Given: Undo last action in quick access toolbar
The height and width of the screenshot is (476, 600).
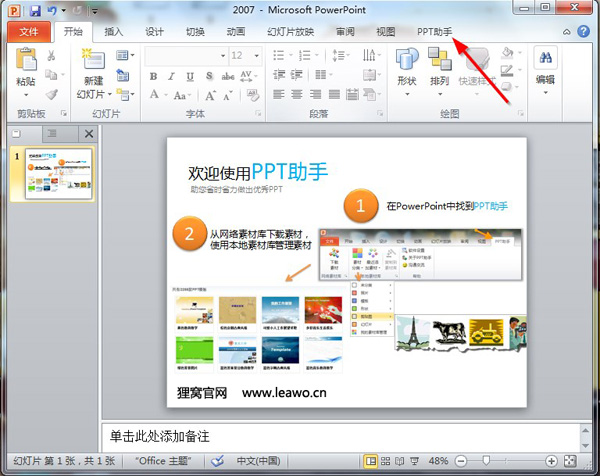Looking at the screenshot, I should [x=52, y=11].
